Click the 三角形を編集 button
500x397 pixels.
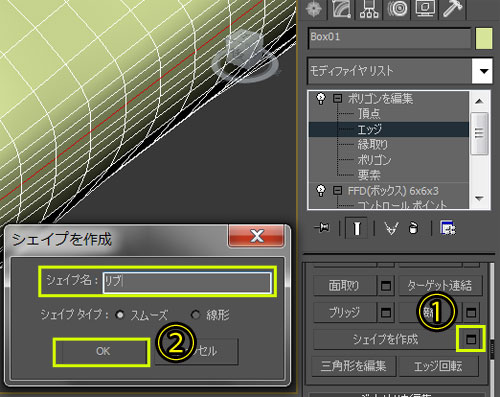pos(354,366)
